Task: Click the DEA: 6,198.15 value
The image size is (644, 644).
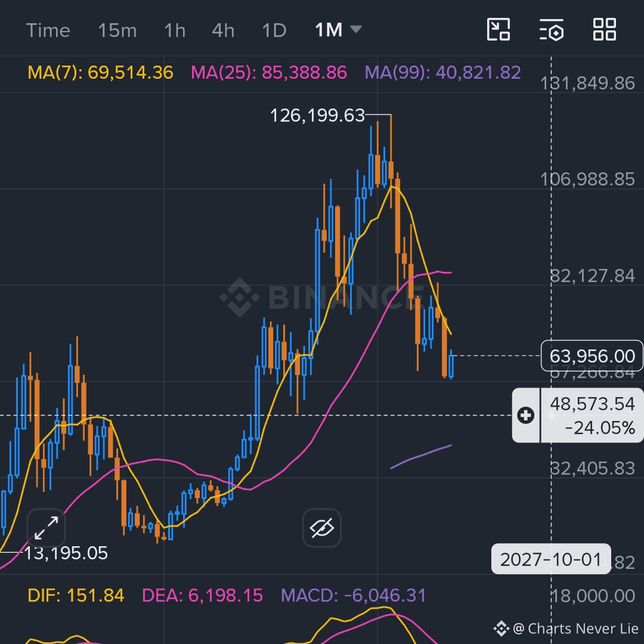Action: coord(202,596)
